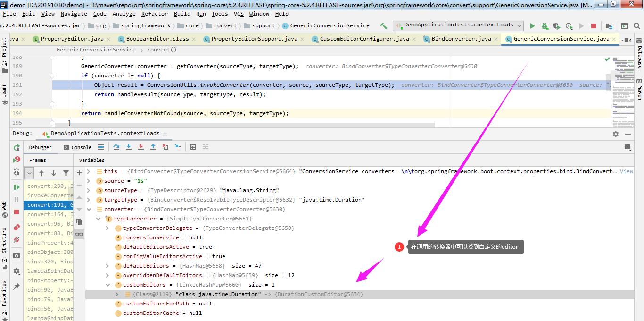The height and width of the screenshot is (321, 644).
Task: Toggle the frames filter funnel icon
Action: tap(66, 173)
